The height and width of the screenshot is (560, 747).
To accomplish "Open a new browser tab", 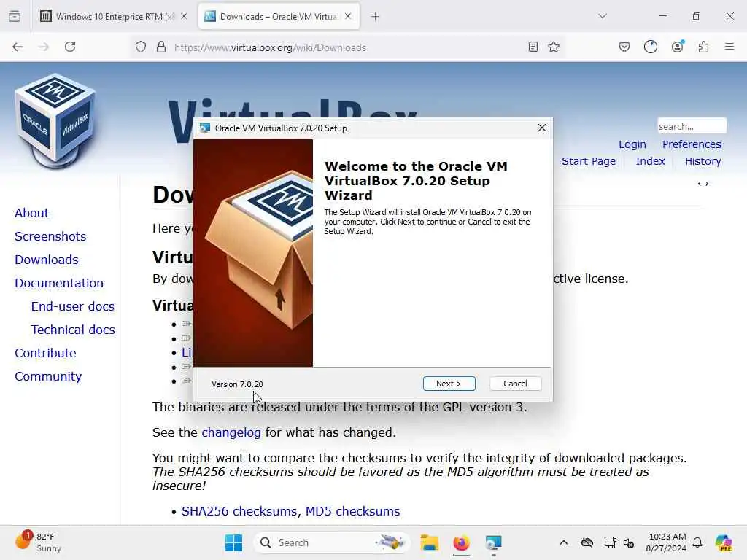I will click(376, 17).
